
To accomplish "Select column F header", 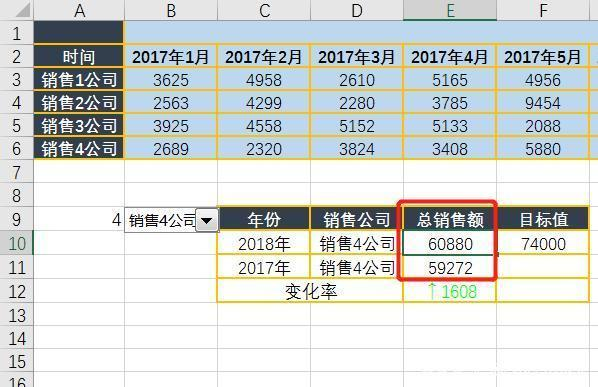I will point(543,10).
